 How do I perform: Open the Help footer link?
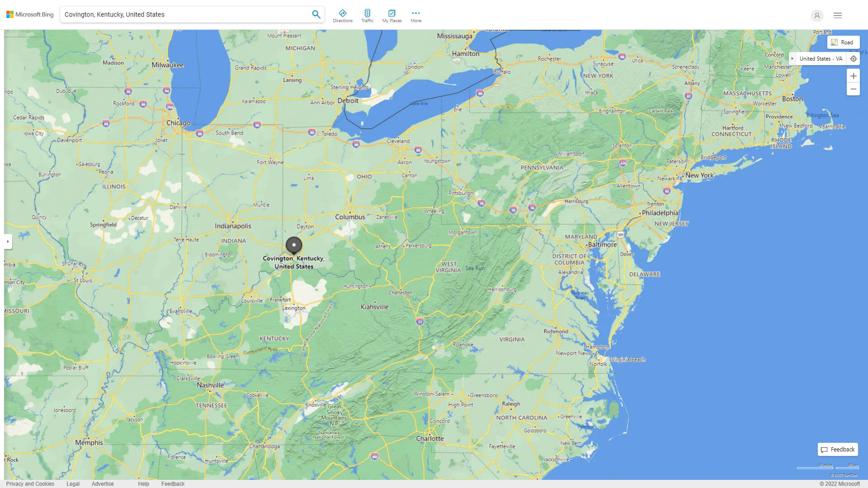[x=143, y=483]
